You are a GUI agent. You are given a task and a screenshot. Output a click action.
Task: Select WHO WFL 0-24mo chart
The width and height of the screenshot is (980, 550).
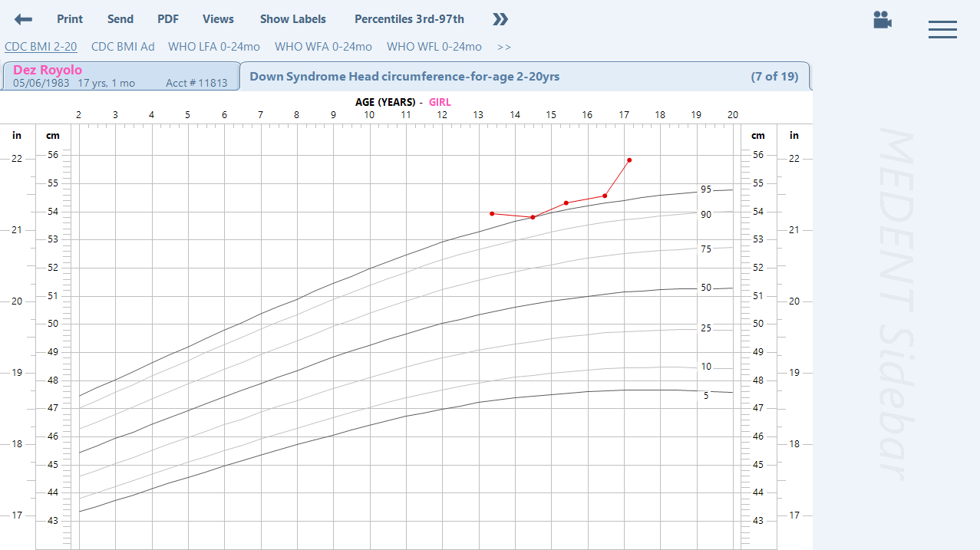(x=434, y=47)
